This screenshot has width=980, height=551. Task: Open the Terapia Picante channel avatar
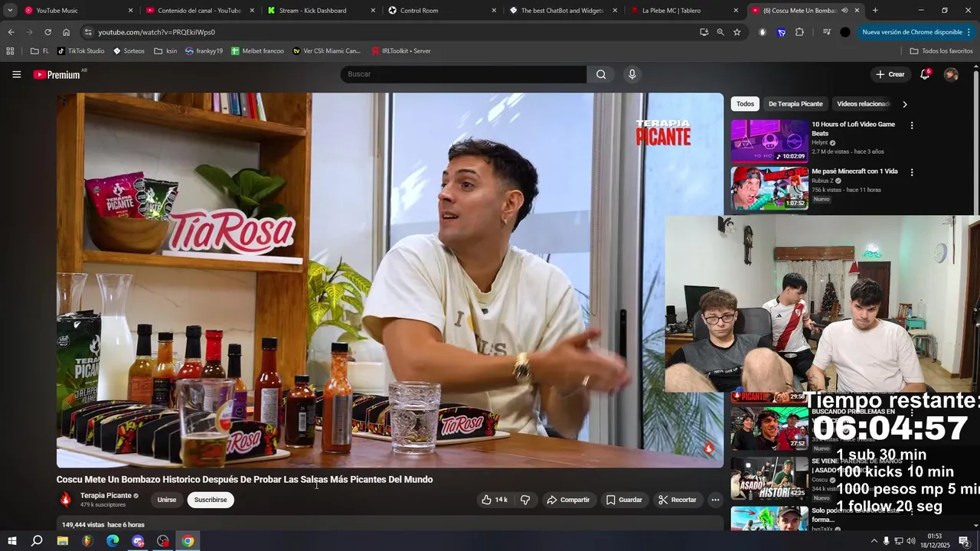(x=66, y=500)
